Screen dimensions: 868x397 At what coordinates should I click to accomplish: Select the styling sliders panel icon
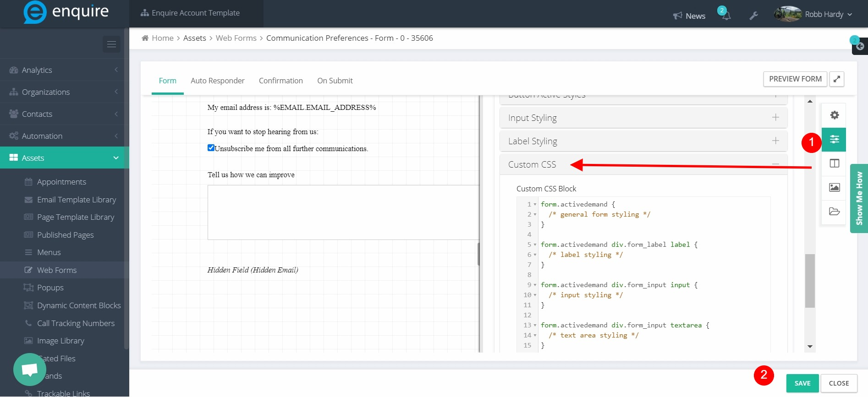[x=834, y=139]
